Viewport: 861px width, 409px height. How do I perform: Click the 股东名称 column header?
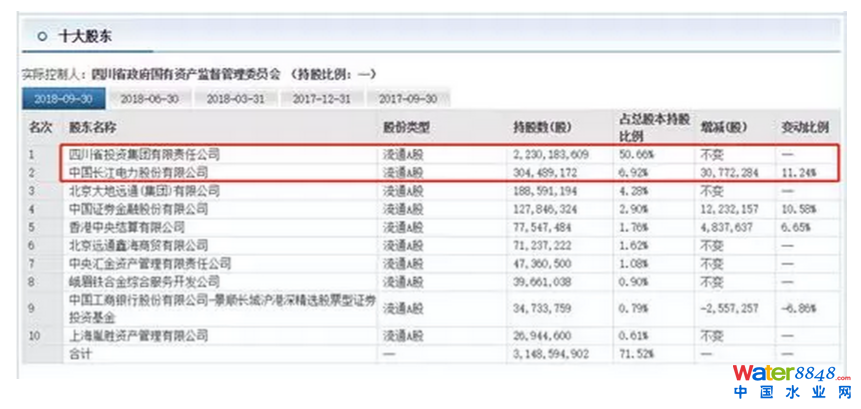click(92, 127)
